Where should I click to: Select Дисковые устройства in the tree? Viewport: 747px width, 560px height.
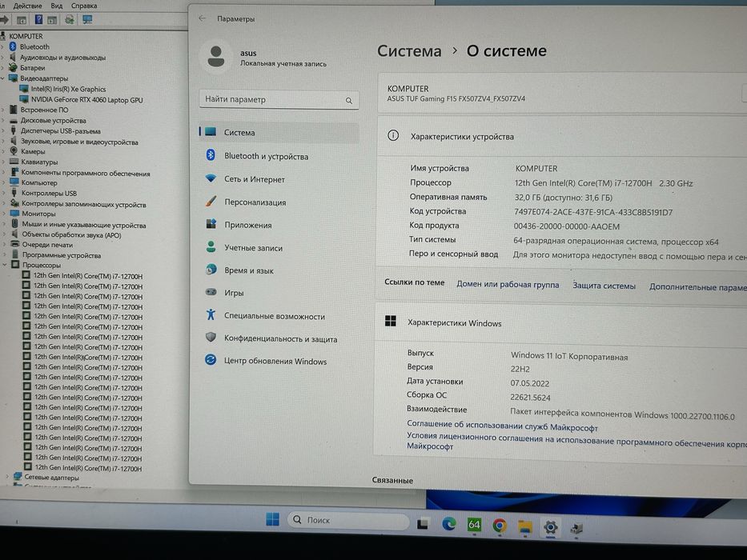(54, 121)
